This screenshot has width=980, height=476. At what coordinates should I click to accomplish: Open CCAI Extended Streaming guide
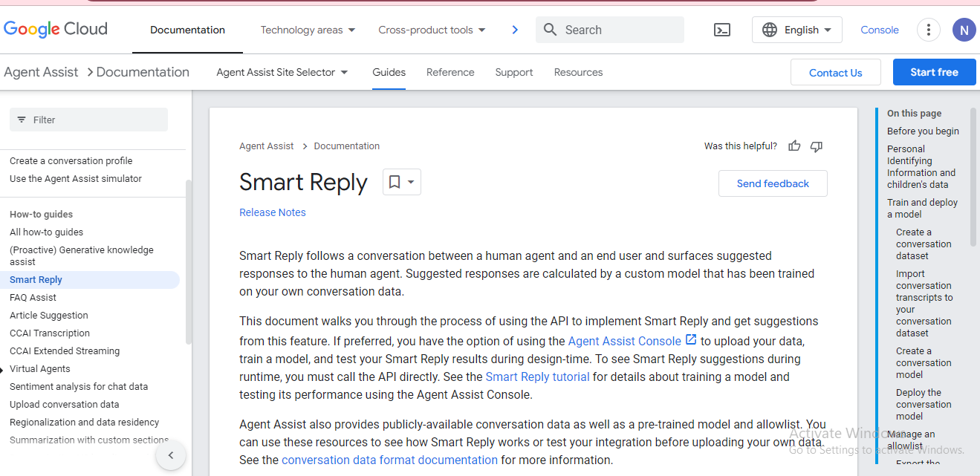[x=65, y=351]
